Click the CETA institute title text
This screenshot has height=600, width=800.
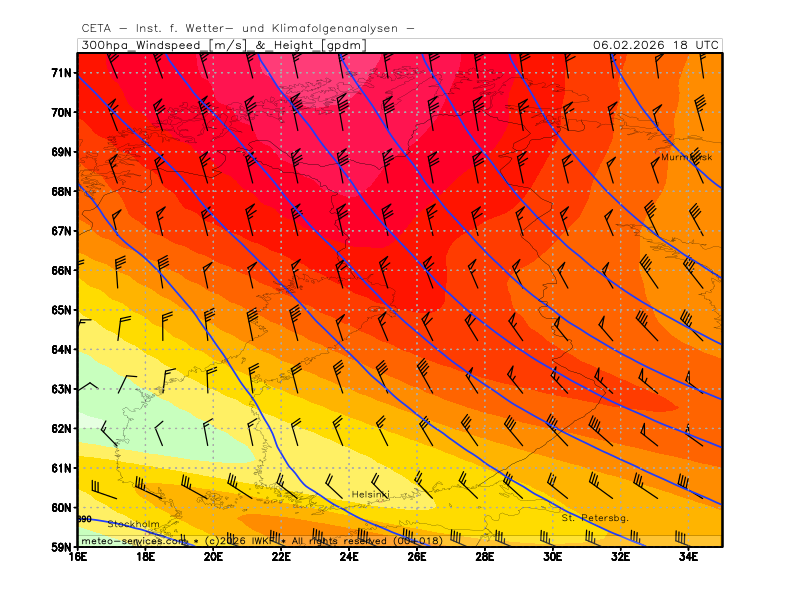click(247, 28)
